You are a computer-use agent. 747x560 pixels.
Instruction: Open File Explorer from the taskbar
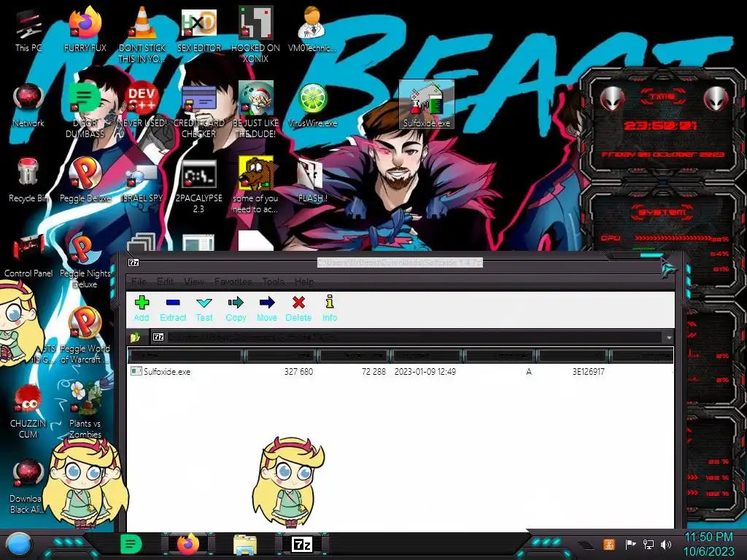click(245, 544)
